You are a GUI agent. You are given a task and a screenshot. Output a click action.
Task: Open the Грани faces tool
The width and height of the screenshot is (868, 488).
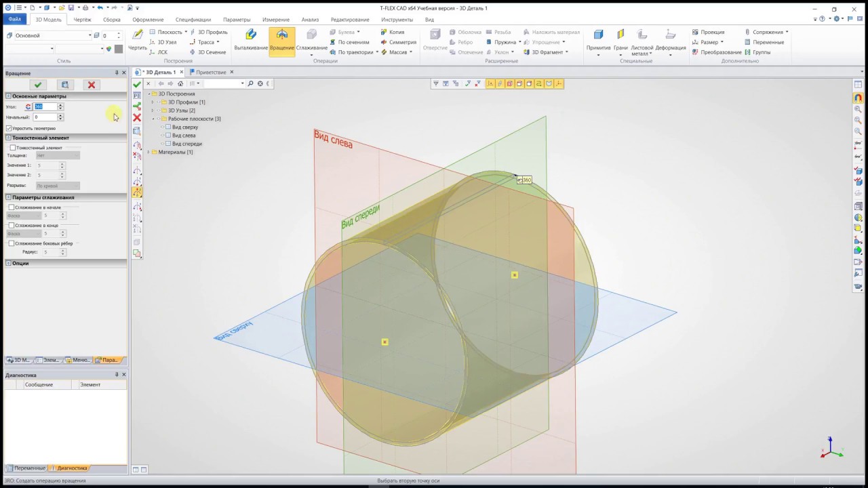click(x=620, y=42)
